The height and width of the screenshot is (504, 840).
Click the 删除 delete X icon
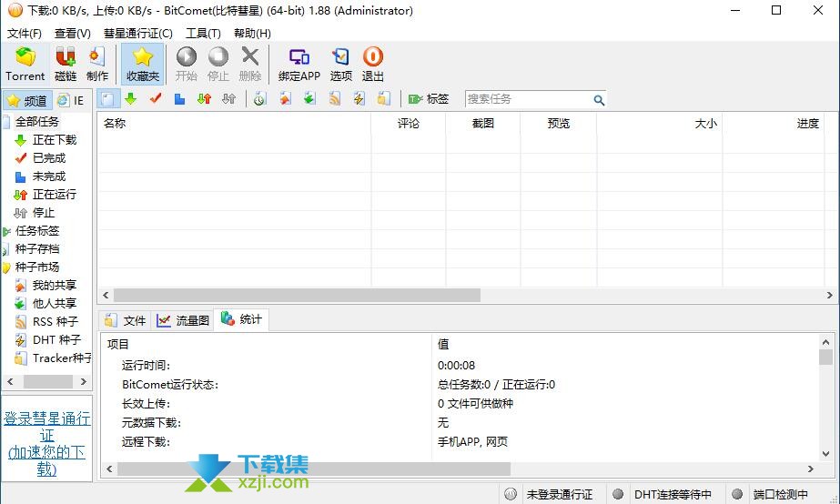[x=249, y=65]
